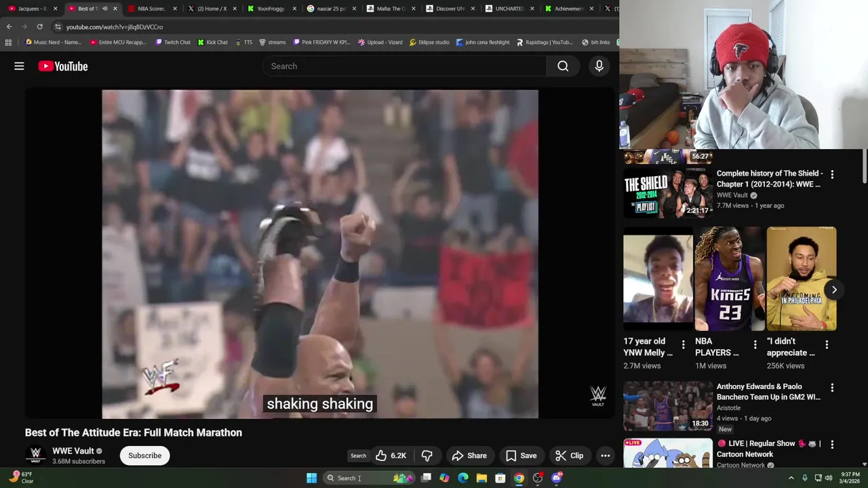Switch to the UNCHARTED tab
868x488 pixels.
[510, 9]
